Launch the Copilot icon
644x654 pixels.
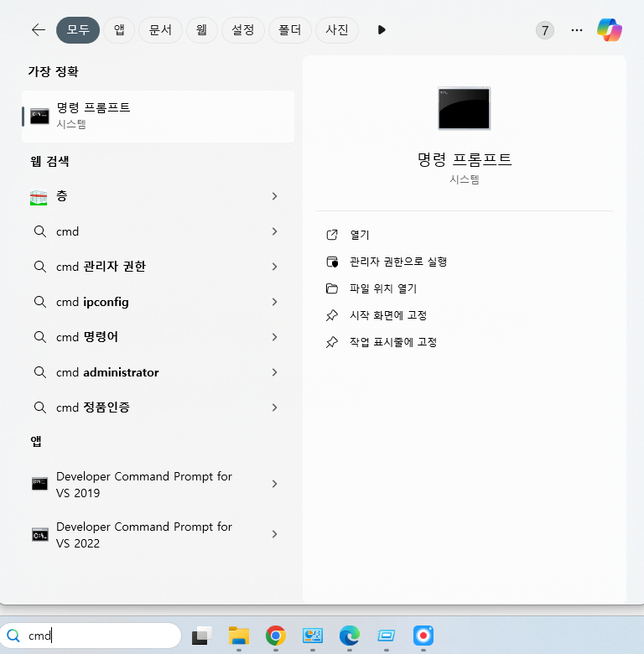pyautogui.click(x=610, y=30)
